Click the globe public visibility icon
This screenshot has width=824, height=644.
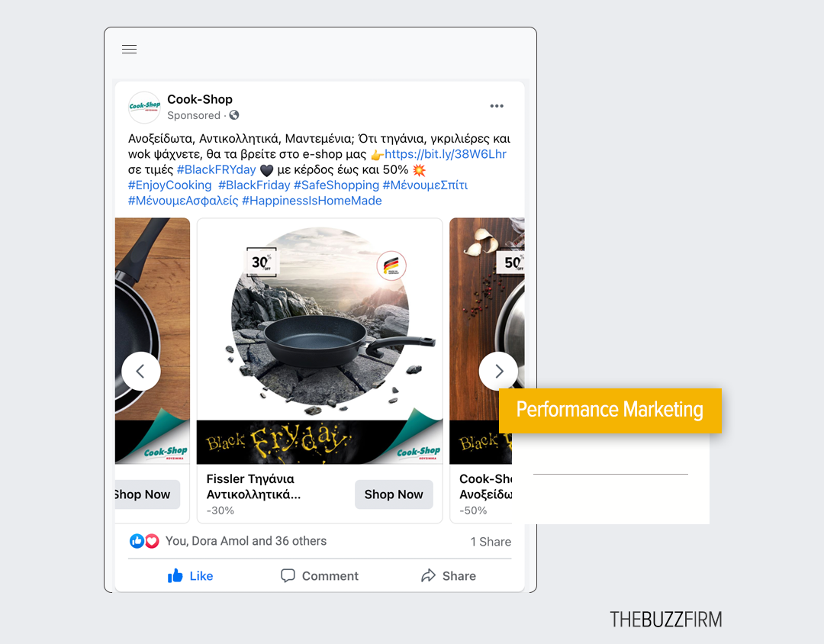(234, 115)
